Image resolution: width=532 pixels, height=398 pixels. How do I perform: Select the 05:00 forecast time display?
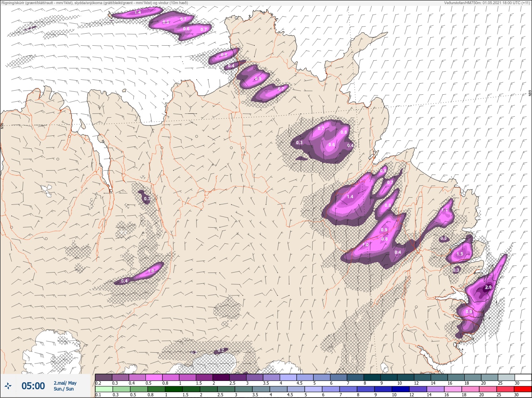(x=33, y=386)
